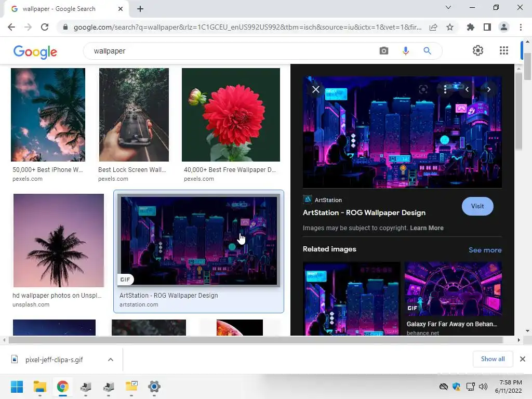The width and height of the screenshot is (532, 399).
Task: Click See more related images
Action: pos(485,250)
